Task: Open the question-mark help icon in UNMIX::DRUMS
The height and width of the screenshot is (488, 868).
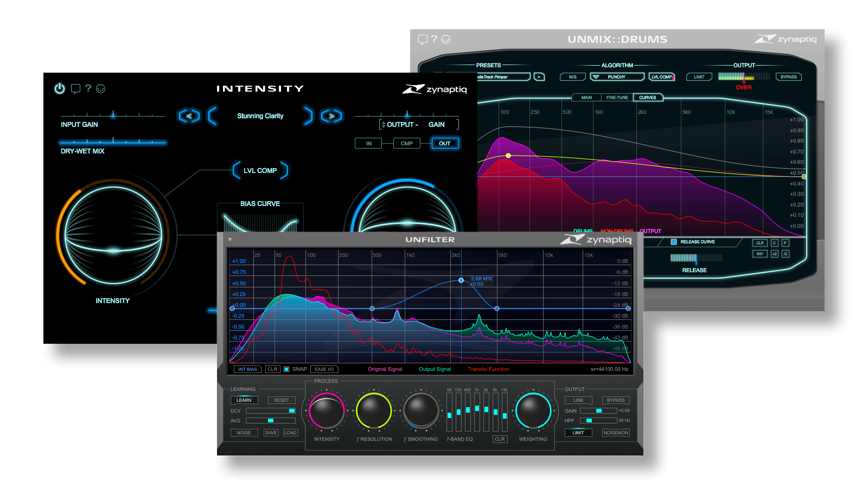Action: coord(434,39)
